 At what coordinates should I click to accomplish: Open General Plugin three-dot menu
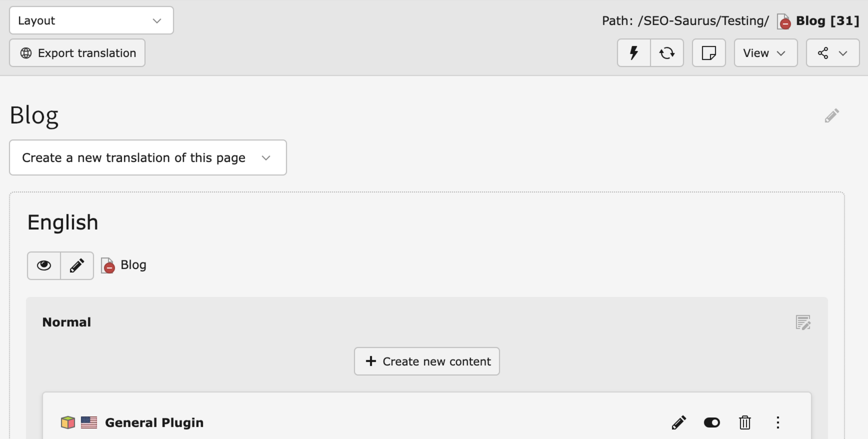778,423
